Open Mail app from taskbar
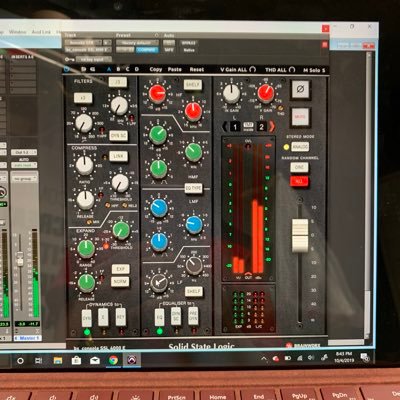Image resolution: width=400 pixels, height=400 pixels. [95, 360]
